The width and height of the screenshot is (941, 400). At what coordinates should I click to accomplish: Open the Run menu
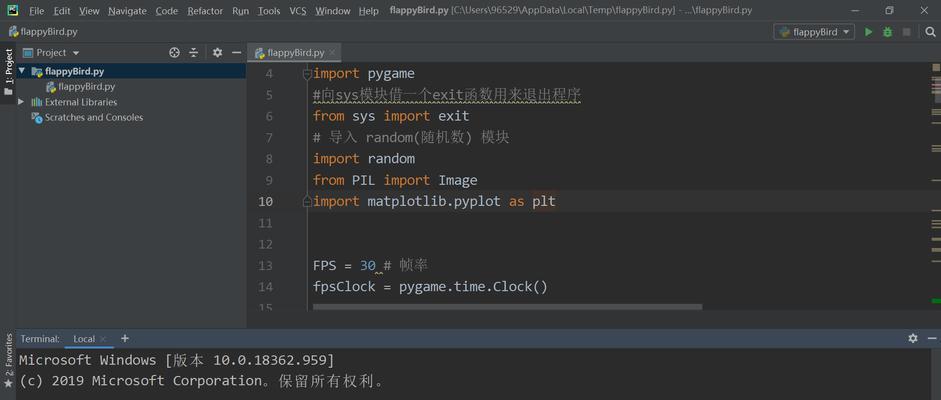[240, 11]
